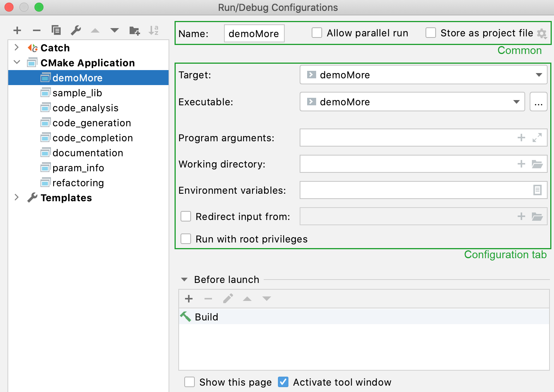Open the Environment variables editor

538,190
